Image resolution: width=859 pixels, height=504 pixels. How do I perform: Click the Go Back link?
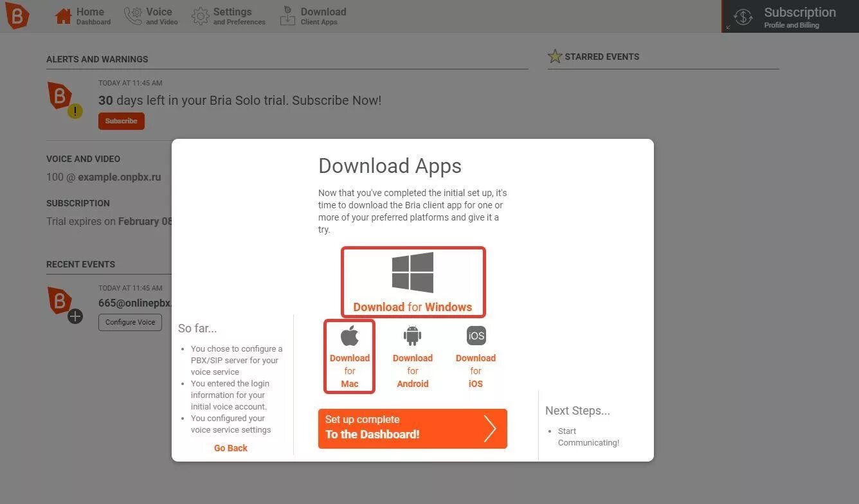[x=231, y=448]
